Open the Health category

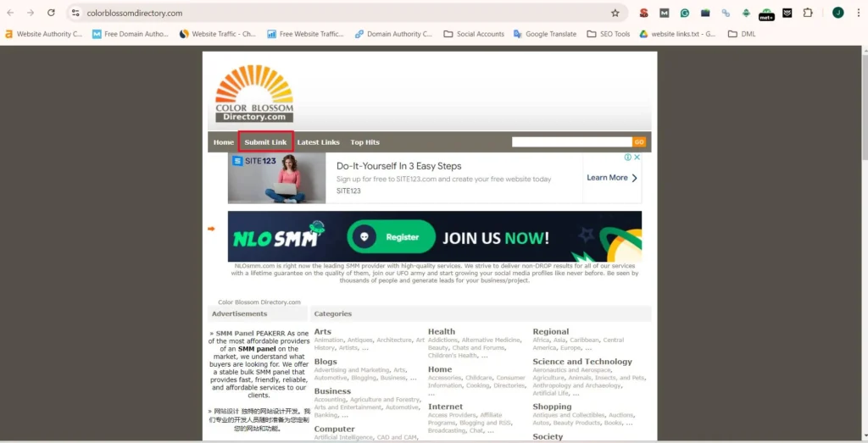tap(441, 332)
